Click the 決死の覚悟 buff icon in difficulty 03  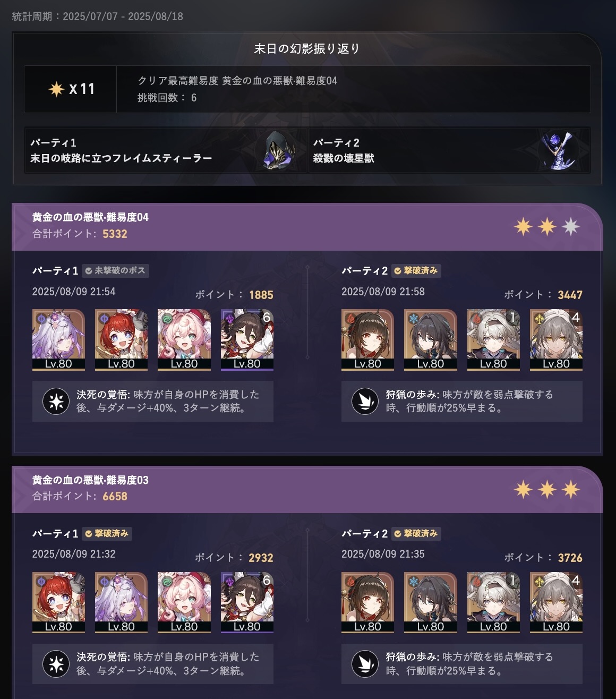[56, 664]
